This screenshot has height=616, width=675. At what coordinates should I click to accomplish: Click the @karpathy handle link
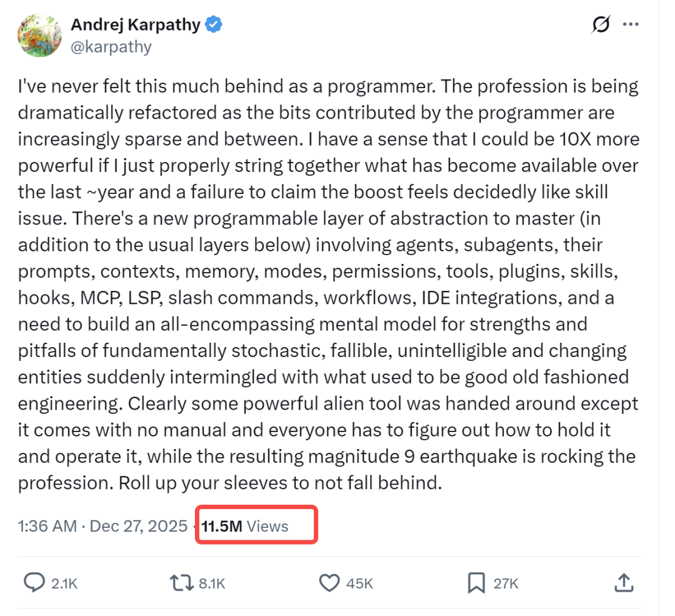tap(111, 46)
